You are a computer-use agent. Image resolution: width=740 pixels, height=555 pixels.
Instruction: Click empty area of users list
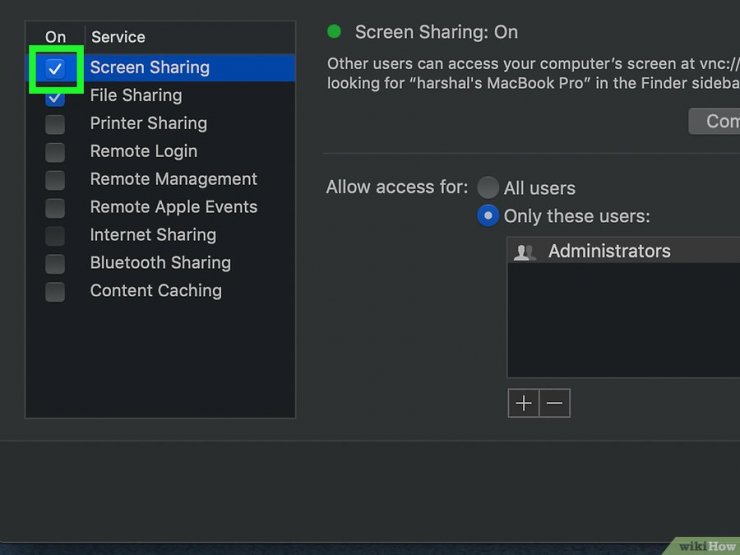click(x=620, y=320)
